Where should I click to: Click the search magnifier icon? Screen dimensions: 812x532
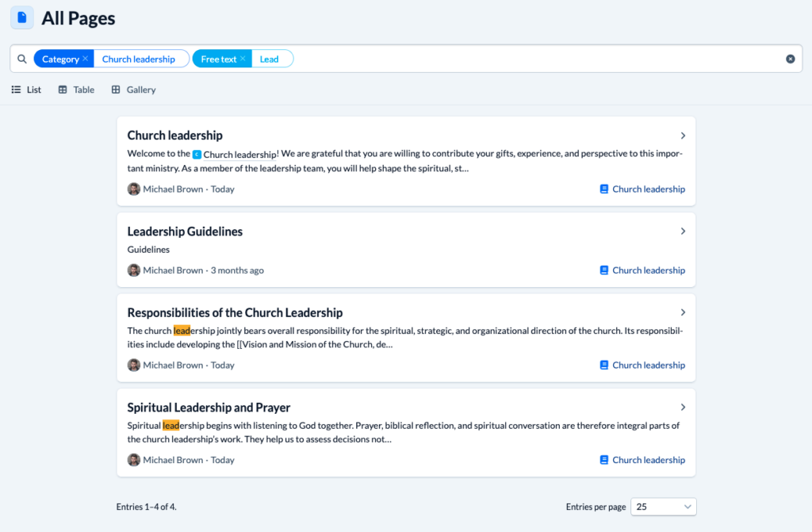tap(21, 59)
